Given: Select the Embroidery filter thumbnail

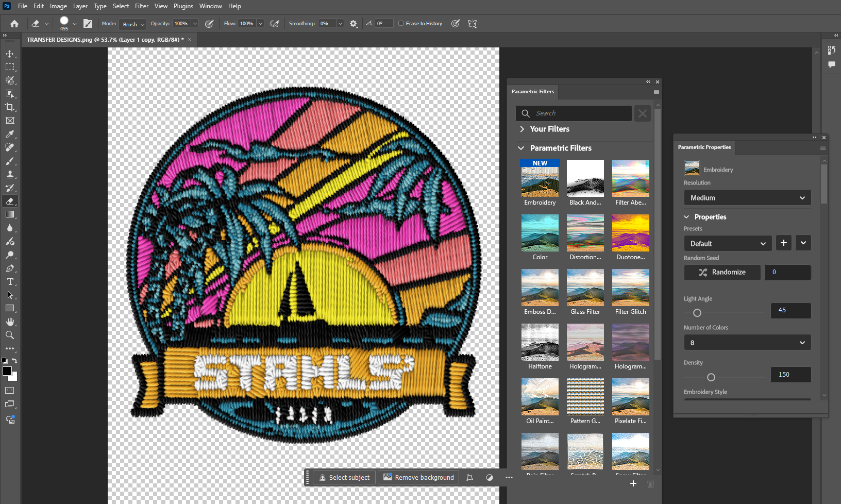Looking at the screenshot, I should point(540,178).
